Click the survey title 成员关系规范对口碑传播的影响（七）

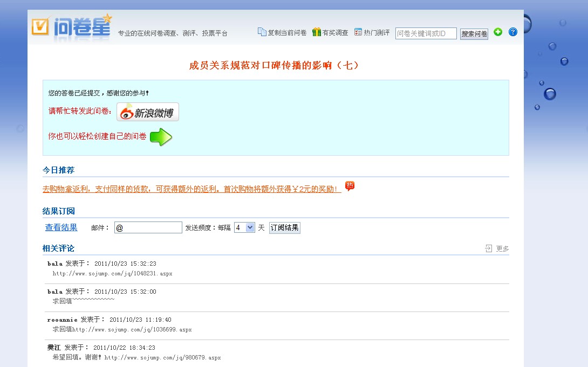click(275, 66)
